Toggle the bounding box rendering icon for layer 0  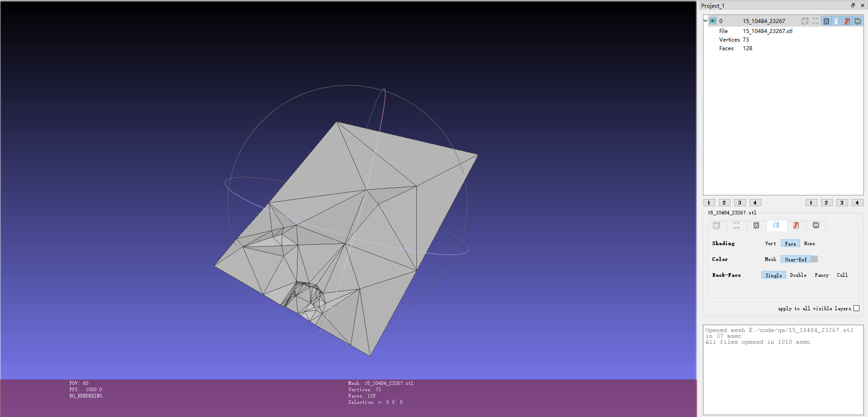(805, 21)
